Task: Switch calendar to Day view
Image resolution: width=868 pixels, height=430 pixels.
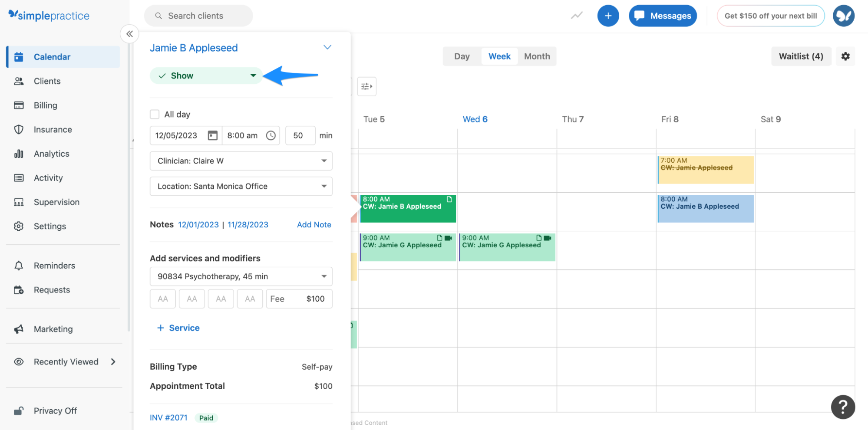Action: point(462,56)
